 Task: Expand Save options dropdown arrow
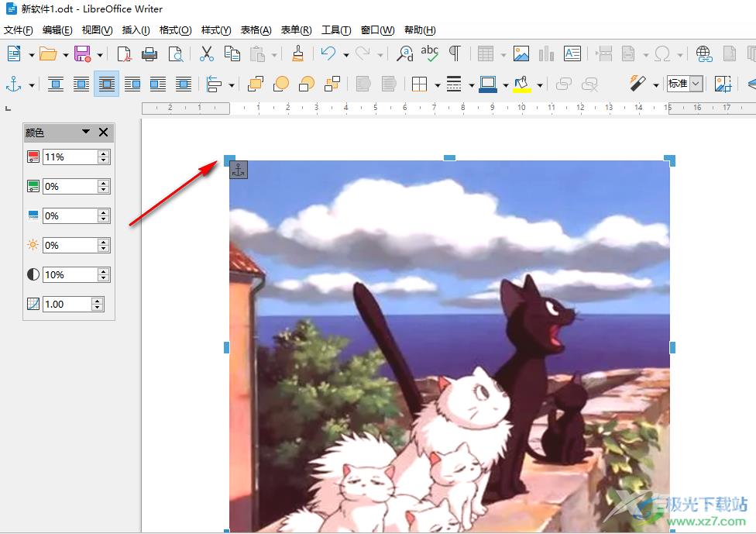point(100,56)
